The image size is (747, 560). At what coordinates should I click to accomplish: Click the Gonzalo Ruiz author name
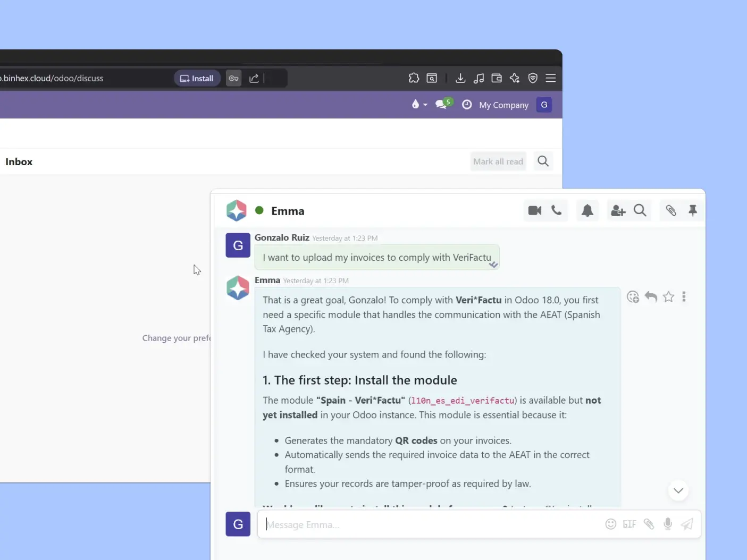pos(282,237)
